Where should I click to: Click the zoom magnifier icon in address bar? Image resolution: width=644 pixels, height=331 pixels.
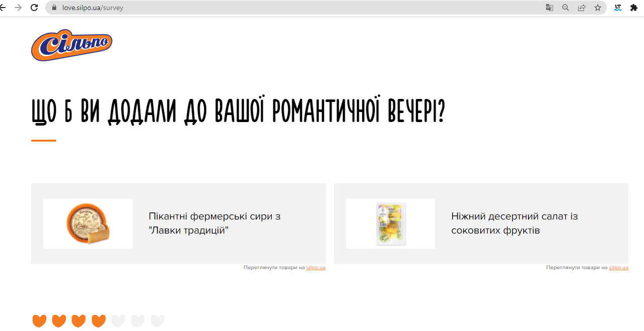[566, 8]
